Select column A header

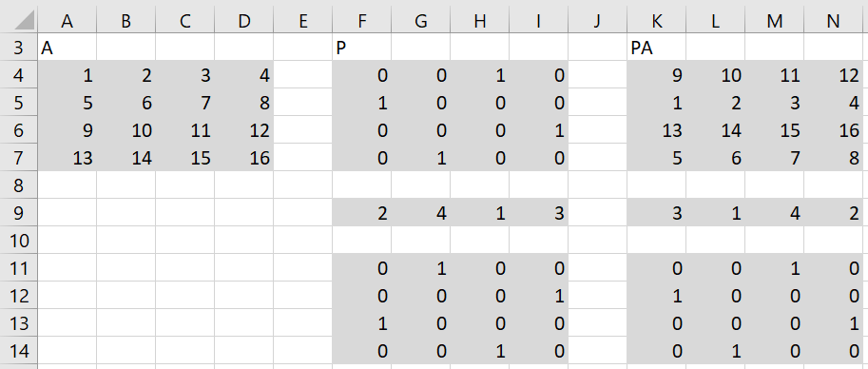(67, 21)
